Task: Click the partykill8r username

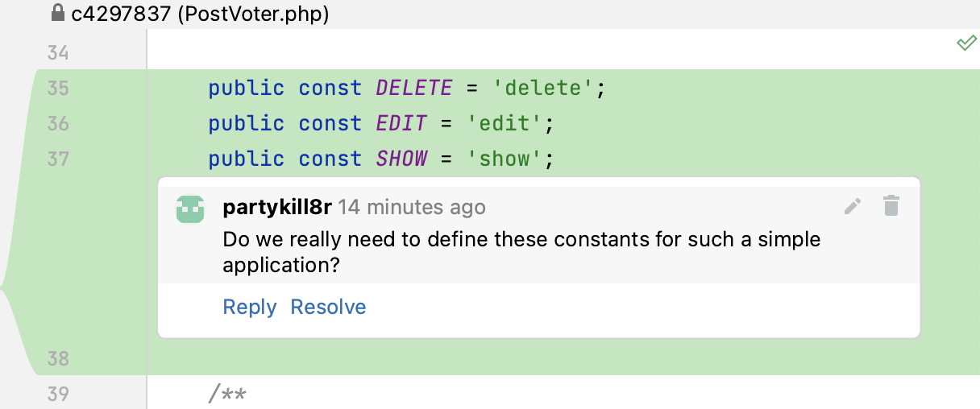Action: click(276, 207)
